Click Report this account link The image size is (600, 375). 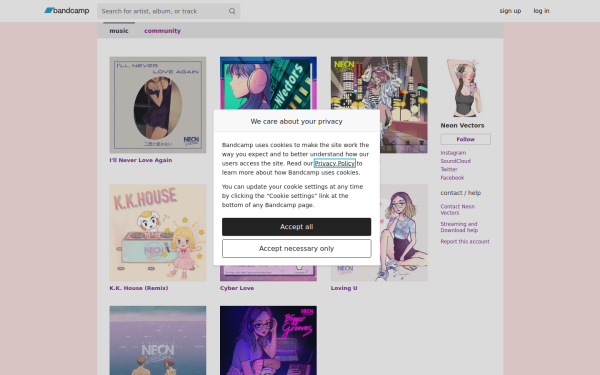[x=465, y=241]
